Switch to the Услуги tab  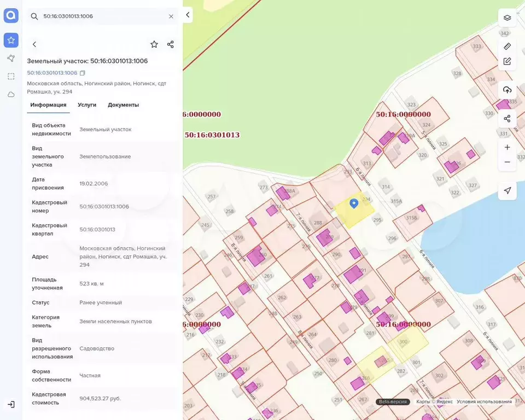pos(87,105)
